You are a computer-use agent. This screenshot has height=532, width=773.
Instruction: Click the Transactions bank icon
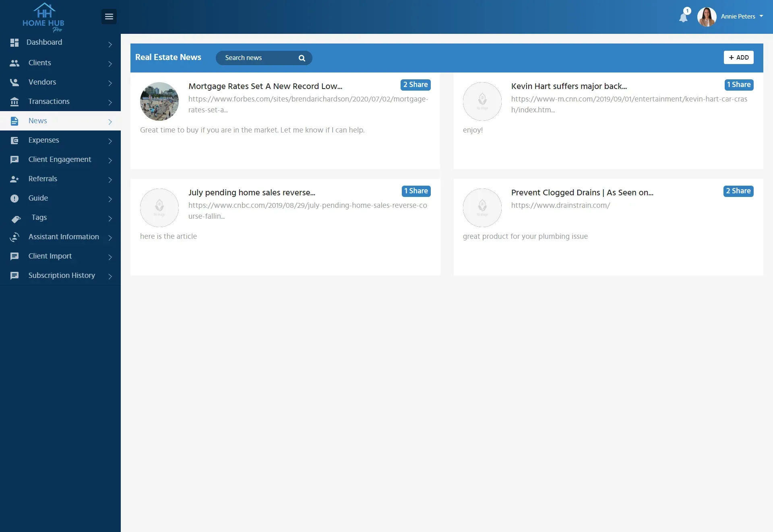[14, 101]
